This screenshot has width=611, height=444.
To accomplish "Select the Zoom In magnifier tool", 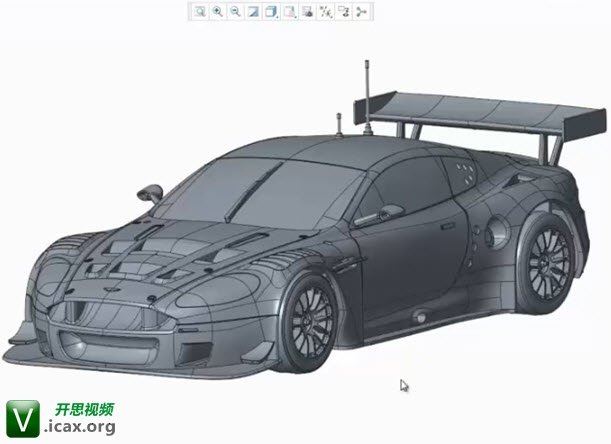I will point(217,12).
